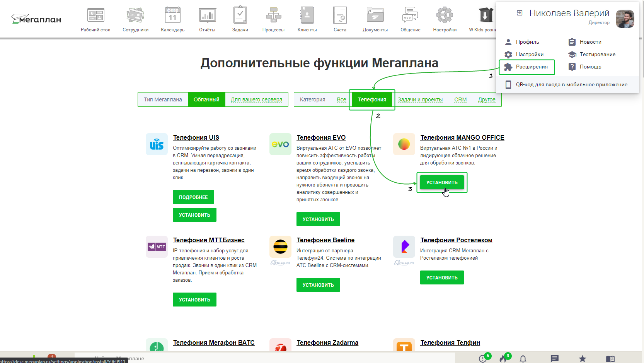Select the Другое category filter

coord(487,99)
